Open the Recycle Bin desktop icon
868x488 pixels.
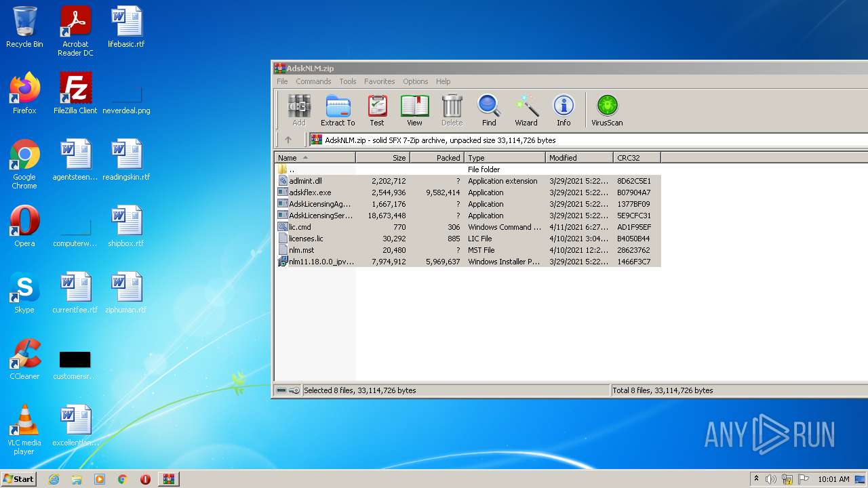[24, 27]
